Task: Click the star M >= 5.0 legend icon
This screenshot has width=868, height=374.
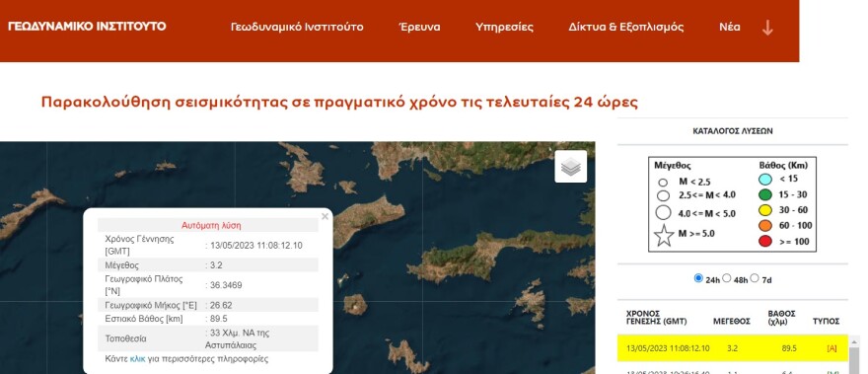Action: 664,236
